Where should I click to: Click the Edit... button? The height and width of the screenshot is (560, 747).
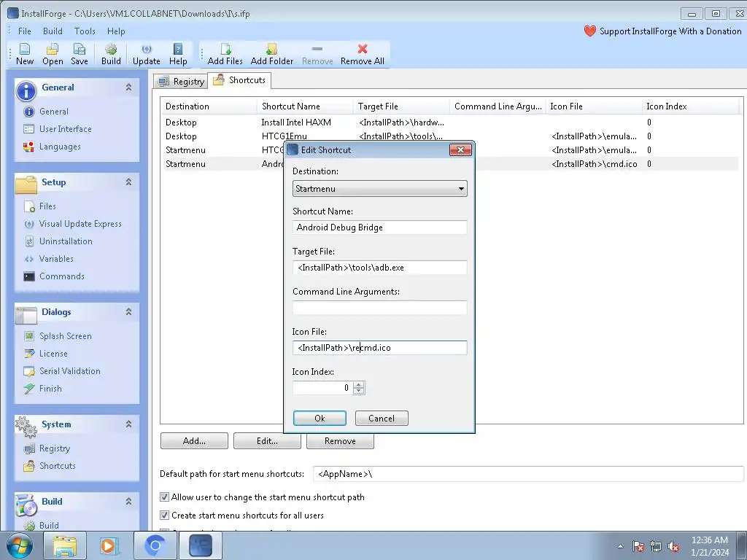click(267, 441)
